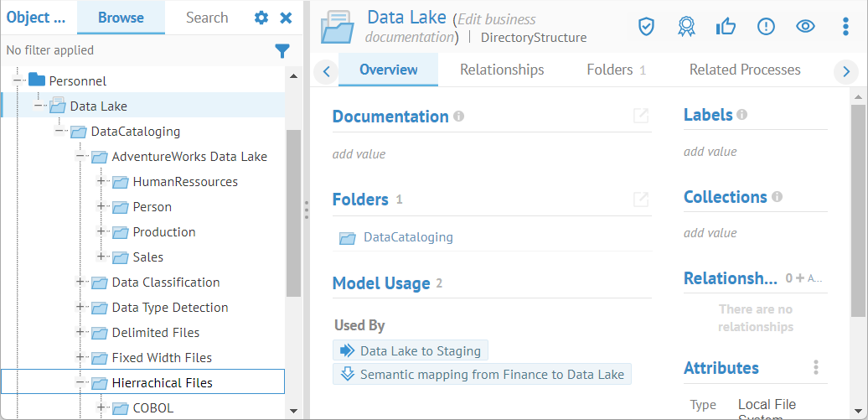This screenshot has height=420, width=868.
Task: Expand the HumanRessources folder node
Action: (x=101, y=182)
